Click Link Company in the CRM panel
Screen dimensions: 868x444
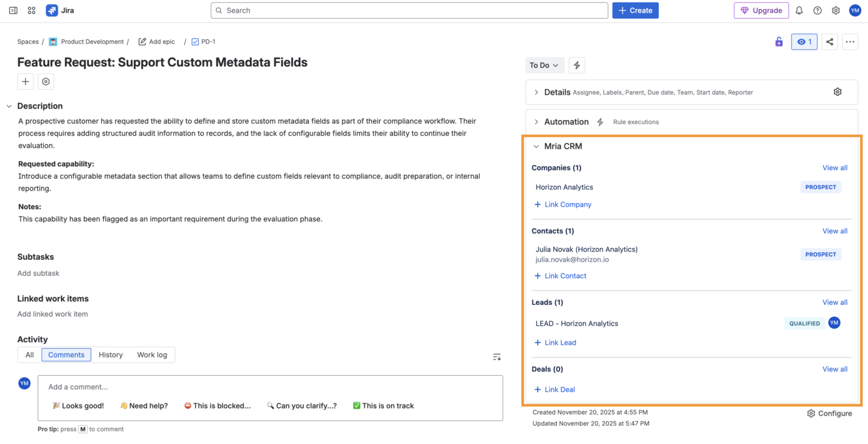point(563,205)
